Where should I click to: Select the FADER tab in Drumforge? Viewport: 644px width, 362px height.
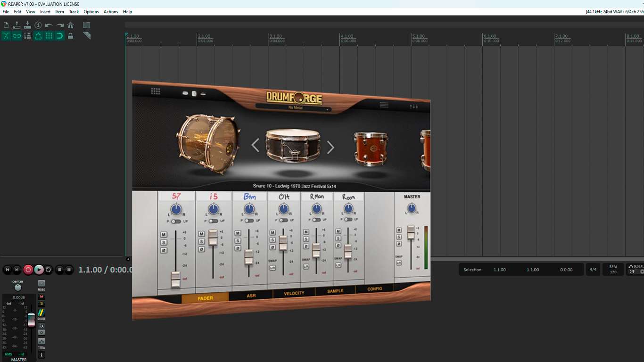point(206,298)
